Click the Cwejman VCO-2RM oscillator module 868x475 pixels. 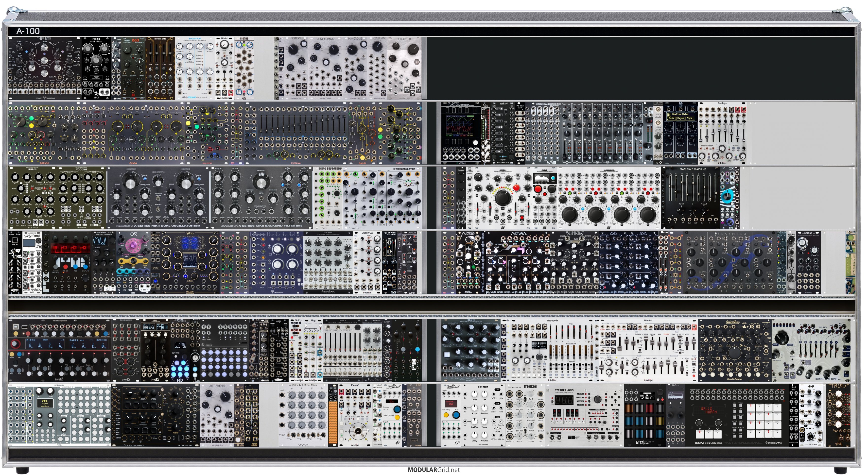coord(82,198)
